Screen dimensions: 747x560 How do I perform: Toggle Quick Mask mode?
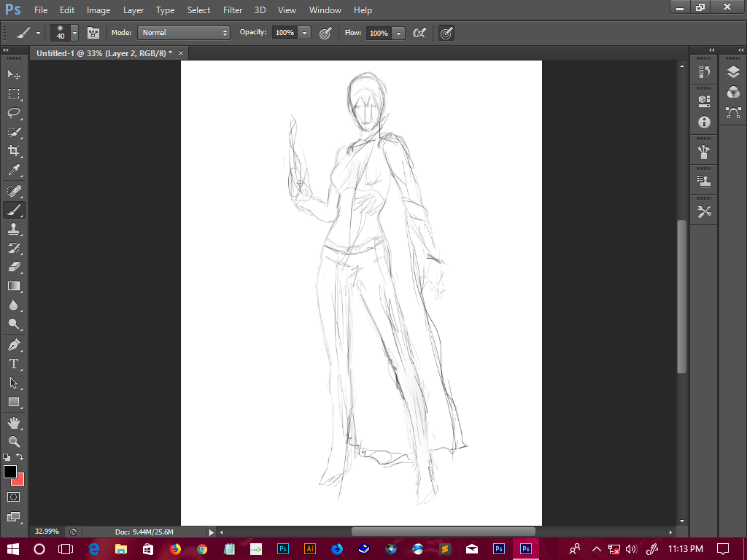point(14,497)
